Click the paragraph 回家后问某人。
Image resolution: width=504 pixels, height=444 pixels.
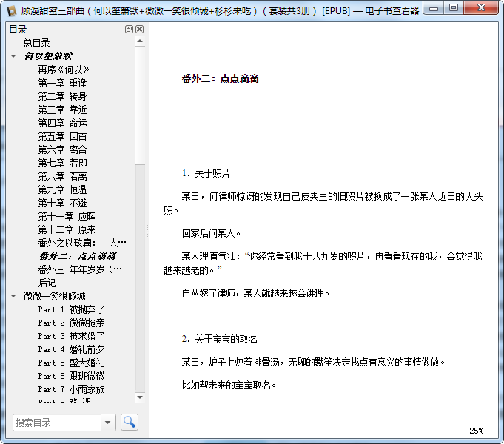tap(211, 233)
